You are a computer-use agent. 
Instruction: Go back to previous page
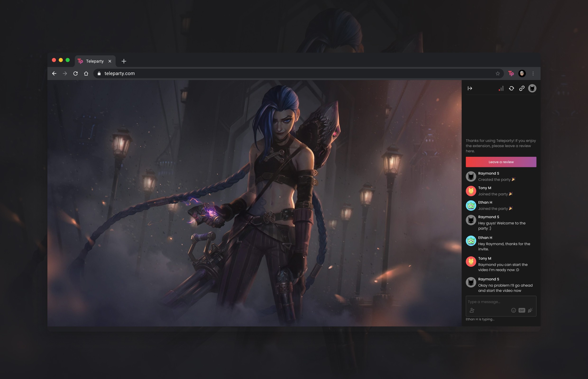tap(54, 73)
